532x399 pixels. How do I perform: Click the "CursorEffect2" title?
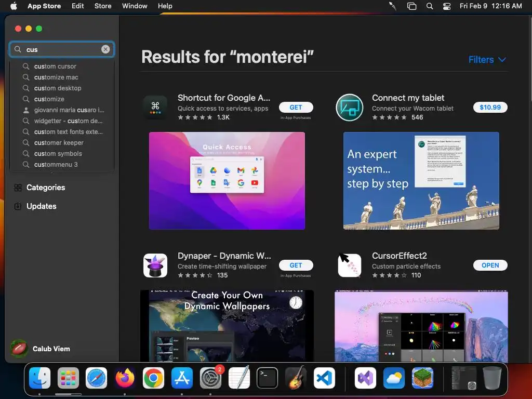[400, 256]
